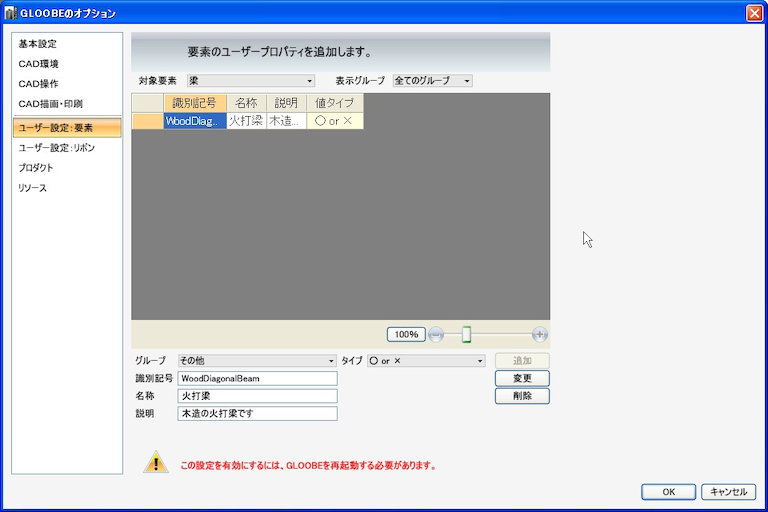
Task: Open the 対象要素 dropdown showing 梁
Action: click(251, 80)
